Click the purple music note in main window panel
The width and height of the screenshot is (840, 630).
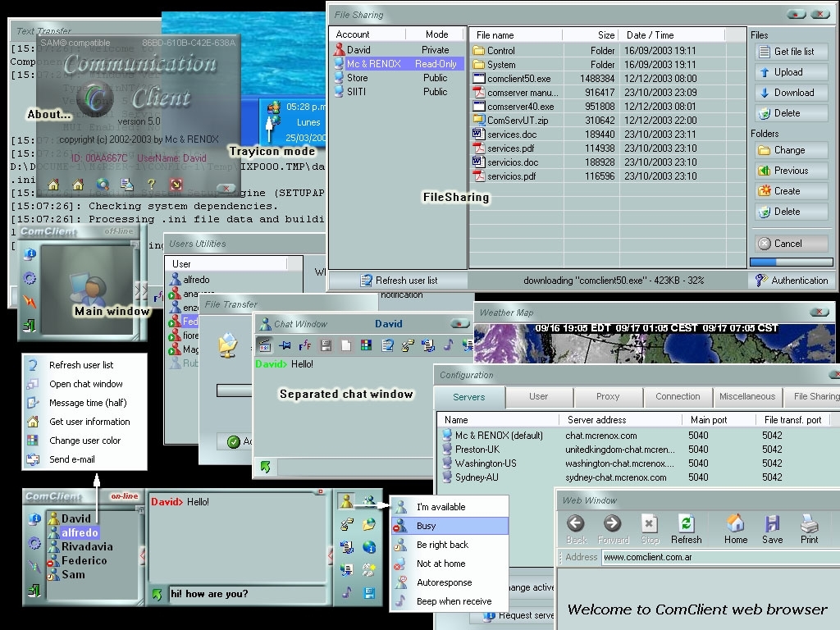pos(347,592)
